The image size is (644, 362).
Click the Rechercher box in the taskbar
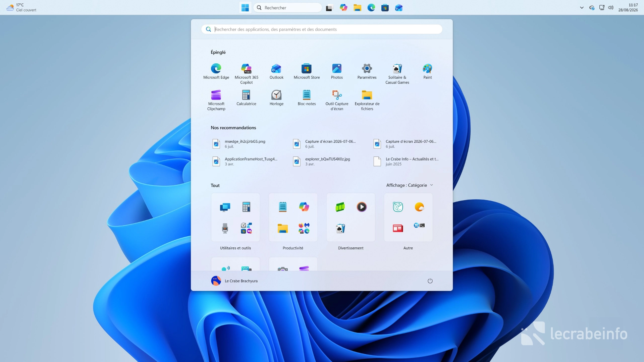pos(288,8)
